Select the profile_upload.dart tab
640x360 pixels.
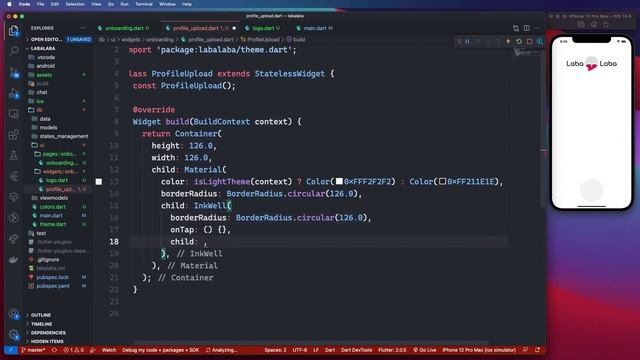point(196,28)
